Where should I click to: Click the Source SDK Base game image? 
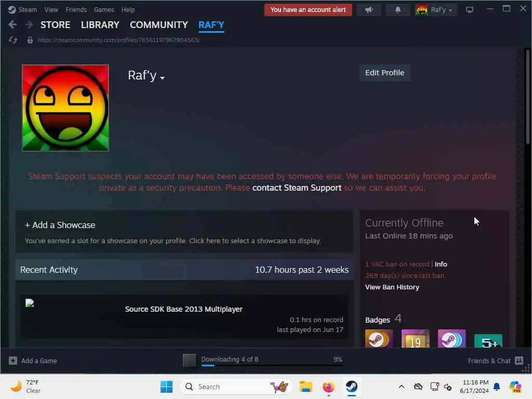point(30,303)
